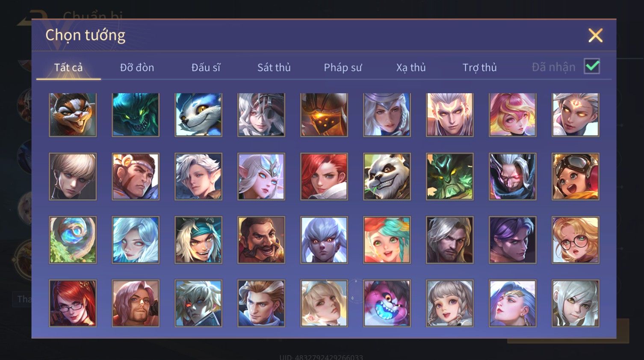Switch to the Đỡ đòn tab
Screen dimensions: 644x360
pyautogui.click(x=137, y=68)
